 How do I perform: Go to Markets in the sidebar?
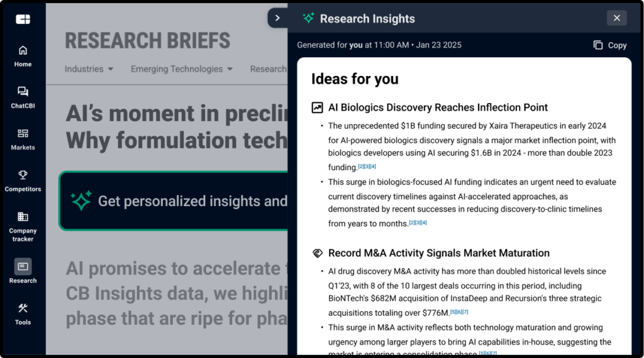(23, 138)
